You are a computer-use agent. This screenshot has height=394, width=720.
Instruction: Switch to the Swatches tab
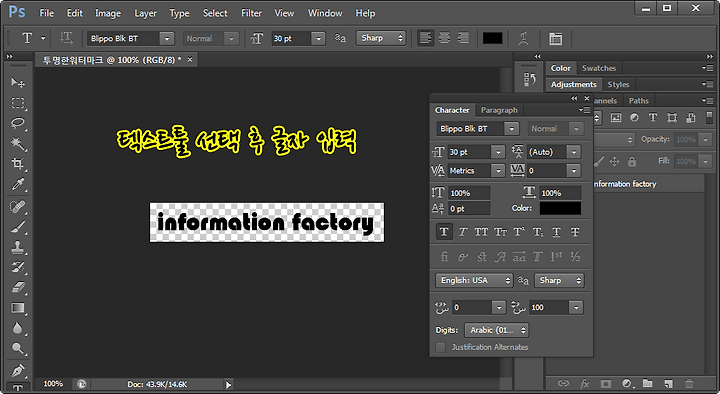coord(599,68)
